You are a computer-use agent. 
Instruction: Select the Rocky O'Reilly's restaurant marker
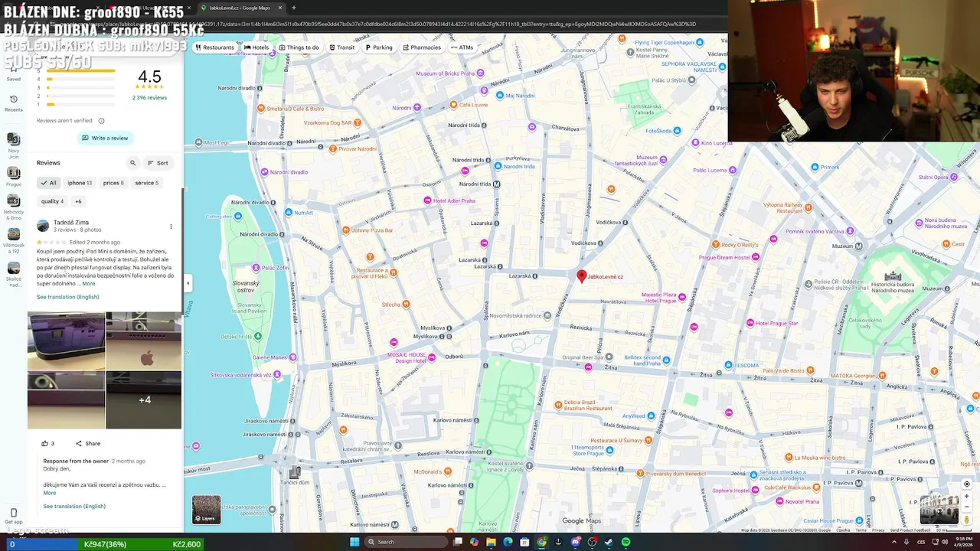[716, 245]
